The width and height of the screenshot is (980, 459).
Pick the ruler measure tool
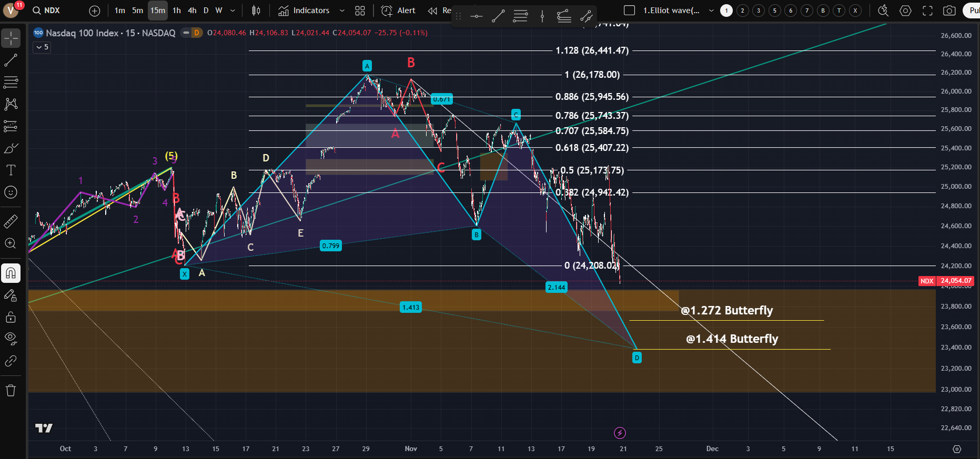[11, 222]
